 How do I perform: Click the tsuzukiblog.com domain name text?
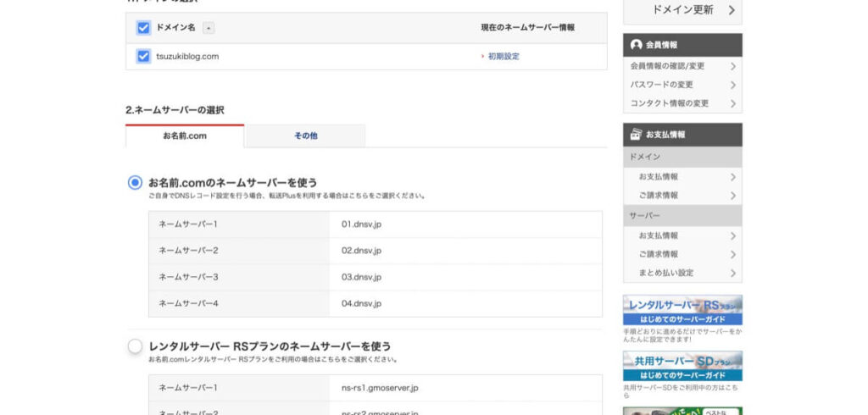(x=187, y=56)
